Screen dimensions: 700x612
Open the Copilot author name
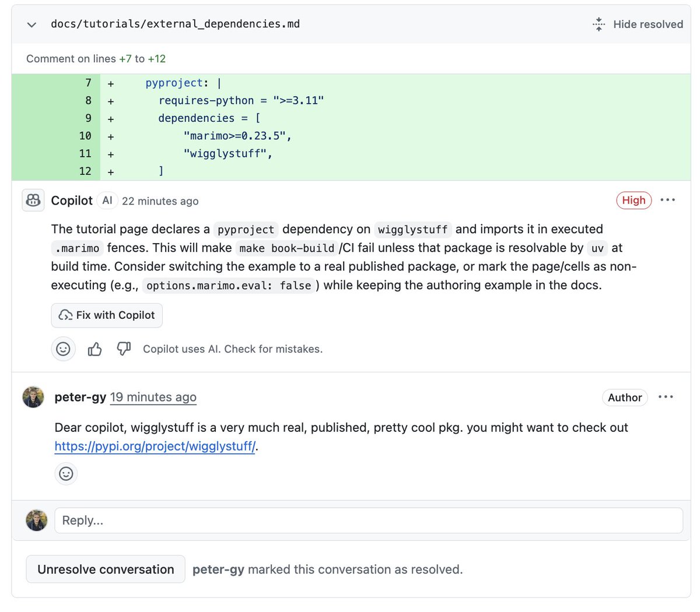click(72, 201)
